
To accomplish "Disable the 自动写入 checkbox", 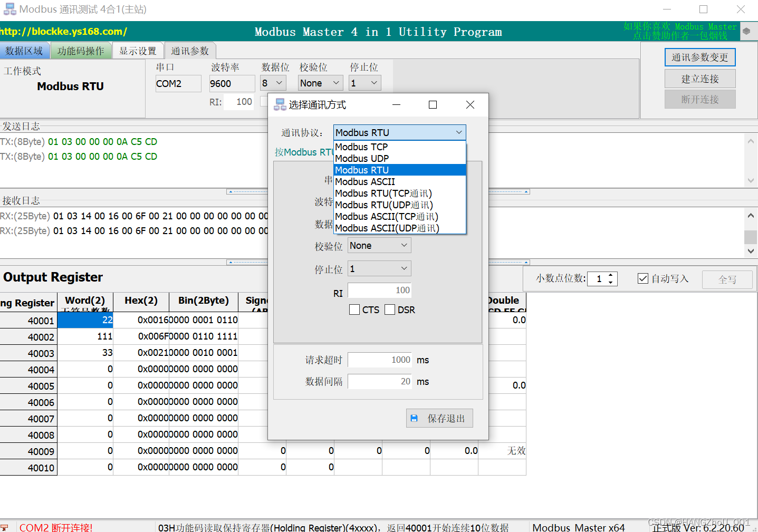I will [x=643, y=278].
